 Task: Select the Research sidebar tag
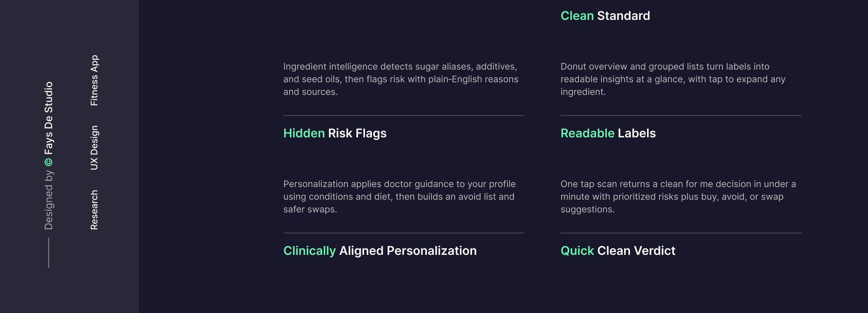tap(94, 210)
